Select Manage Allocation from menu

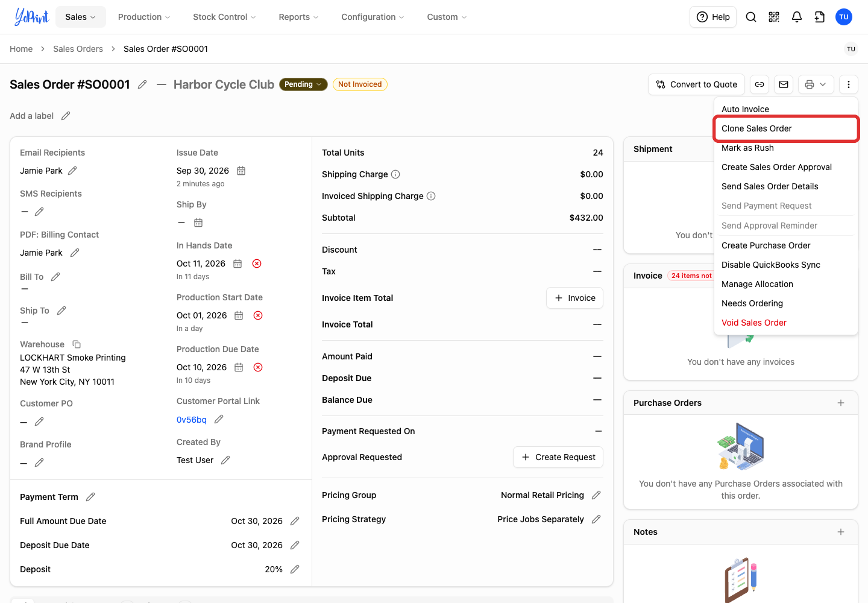(786, 284)
